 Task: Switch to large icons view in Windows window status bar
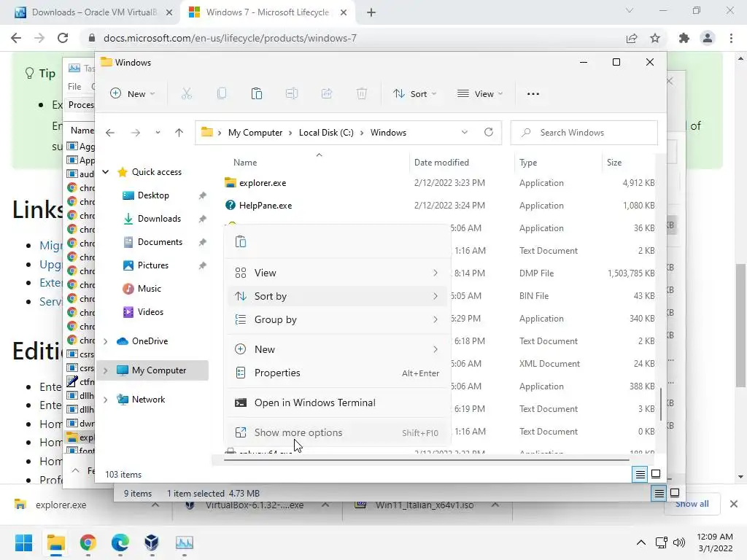point(656,474)
